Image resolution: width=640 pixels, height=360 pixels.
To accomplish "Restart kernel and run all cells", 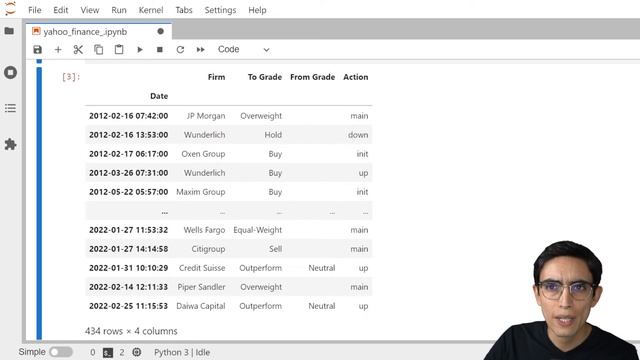I will pos(200,49).
